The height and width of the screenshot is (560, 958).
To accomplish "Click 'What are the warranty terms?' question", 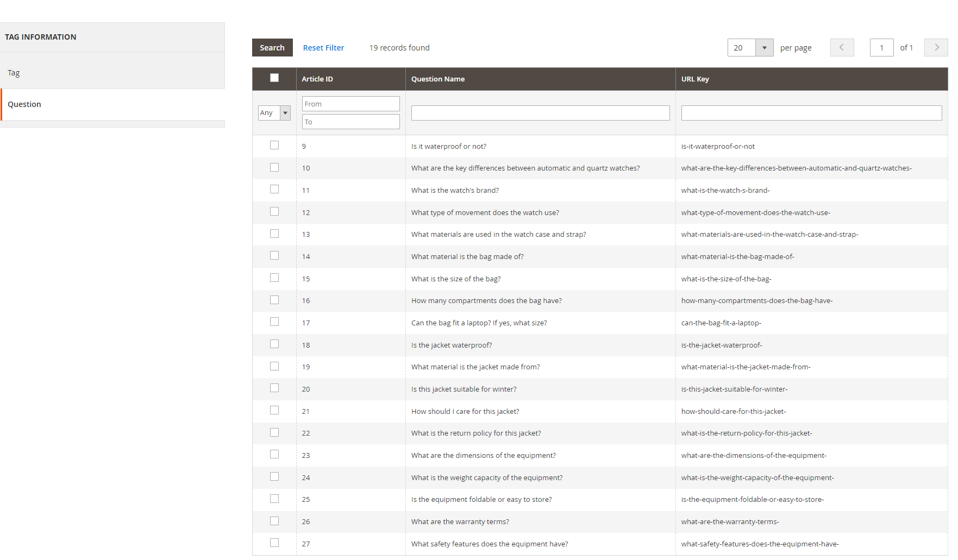I will tap(460, 521).
